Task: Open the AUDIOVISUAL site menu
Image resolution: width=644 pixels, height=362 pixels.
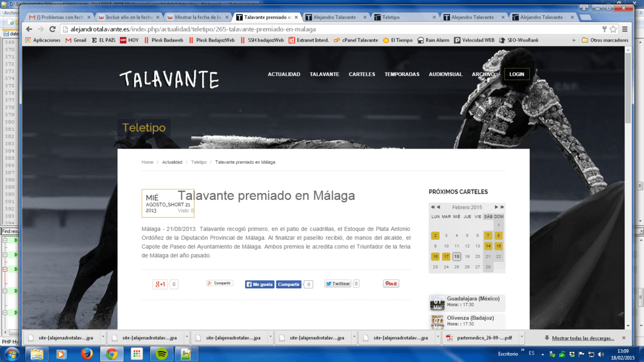Action: pyautogui.click(x=445, y=74)
